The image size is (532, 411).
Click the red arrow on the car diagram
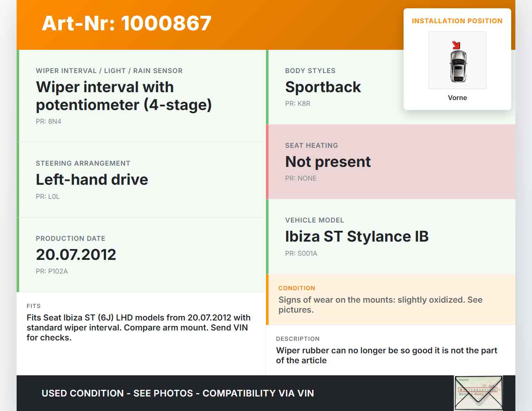[456, 45]
